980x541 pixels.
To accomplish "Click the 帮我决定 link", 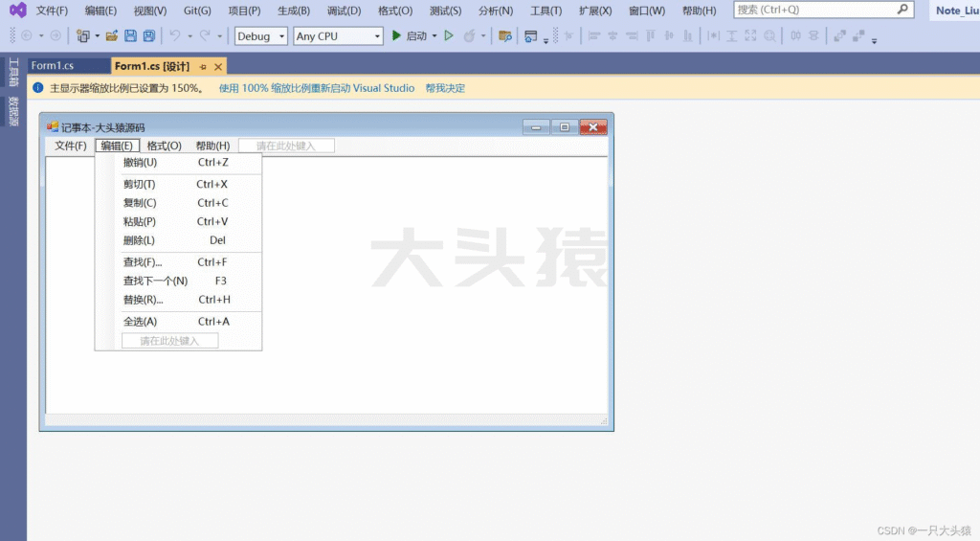I will tap(445, 88).
